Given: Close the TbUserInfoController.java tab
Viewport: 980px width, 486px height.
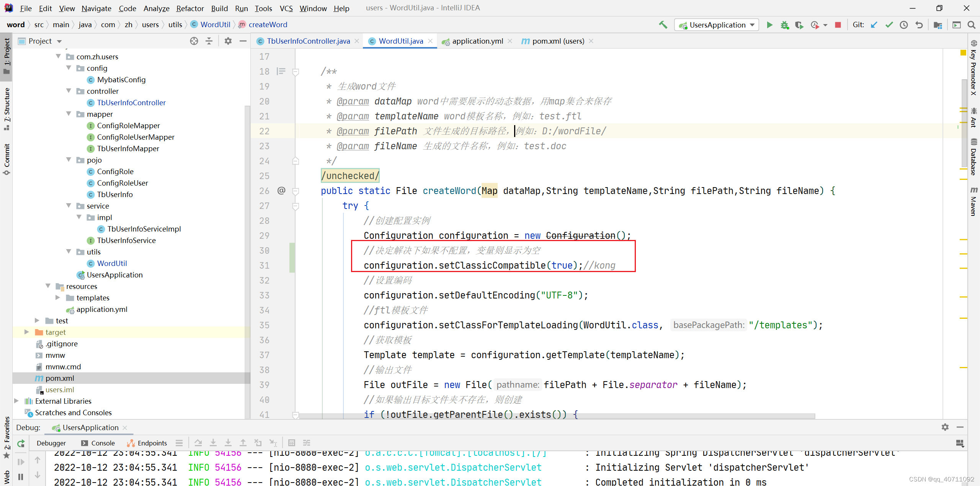Looking at the screenshot, I should coord(357,41).
